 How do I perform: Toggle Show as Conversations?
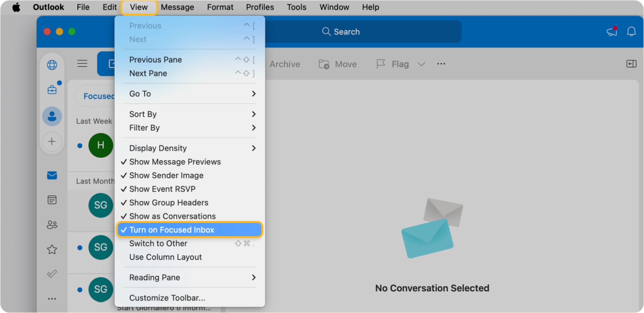[x=189, y=216]
